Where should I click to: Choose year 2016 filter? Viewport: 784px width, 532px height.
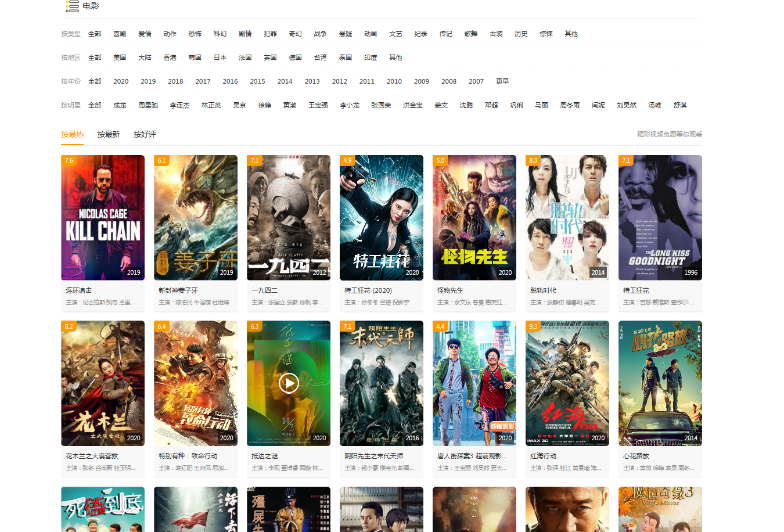pos(230,81)
